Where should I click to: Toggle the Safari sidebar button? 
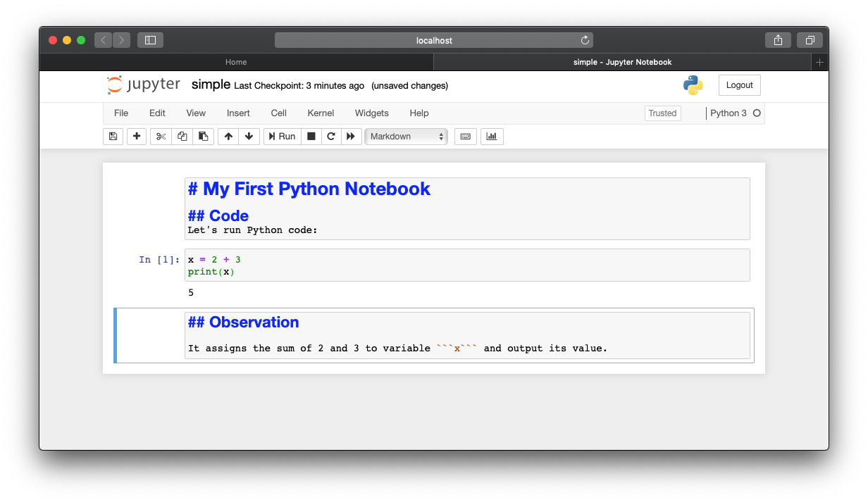150,40
